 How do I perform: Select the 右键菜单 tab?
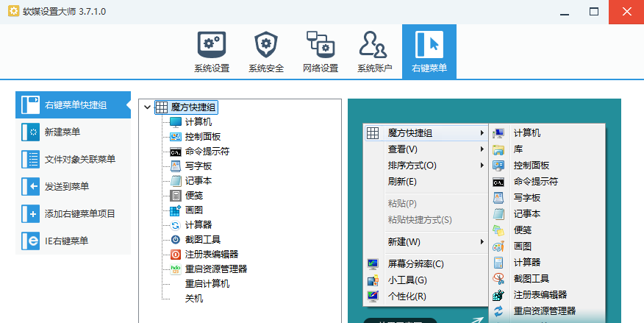pos(429,52)
